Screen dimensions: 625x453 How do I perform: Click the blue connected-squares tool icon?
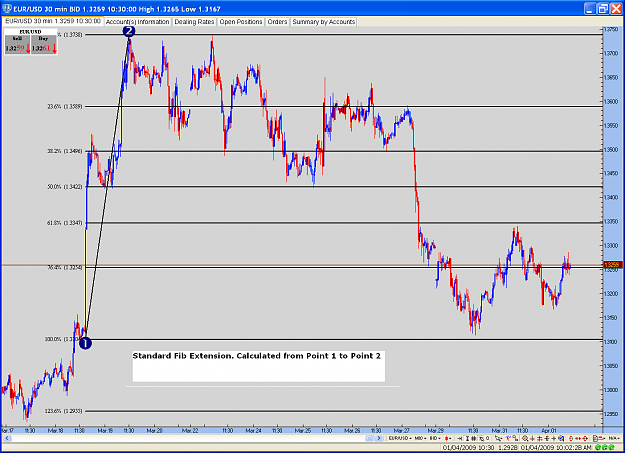pos(515,438)
